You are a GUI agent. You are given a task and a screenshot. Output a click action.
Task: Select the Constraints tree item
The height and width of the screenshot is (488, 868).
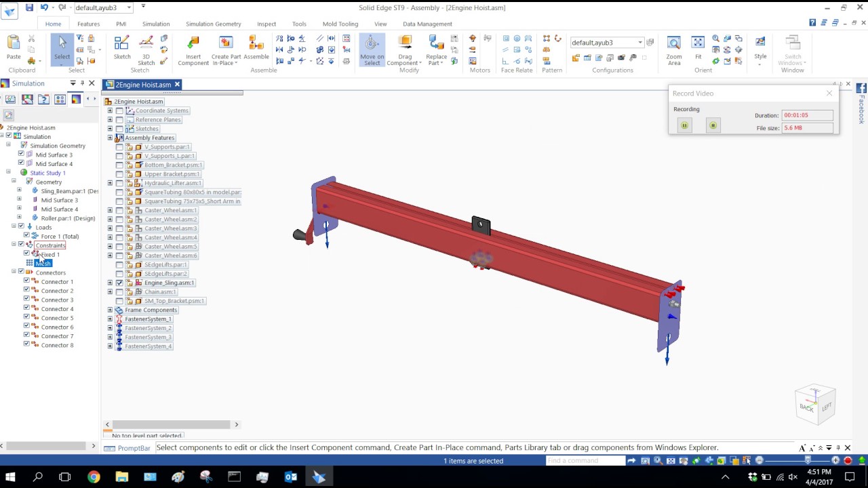(50, 245)
